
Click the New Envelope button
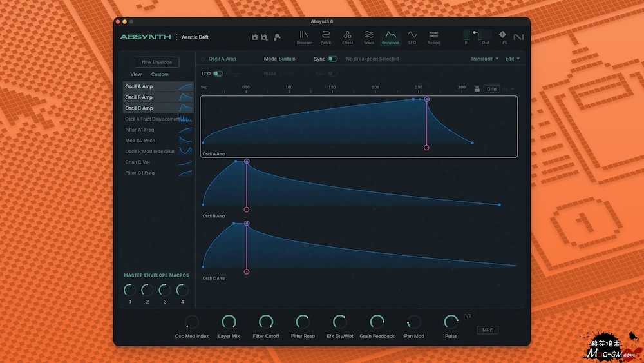[156, 63]
